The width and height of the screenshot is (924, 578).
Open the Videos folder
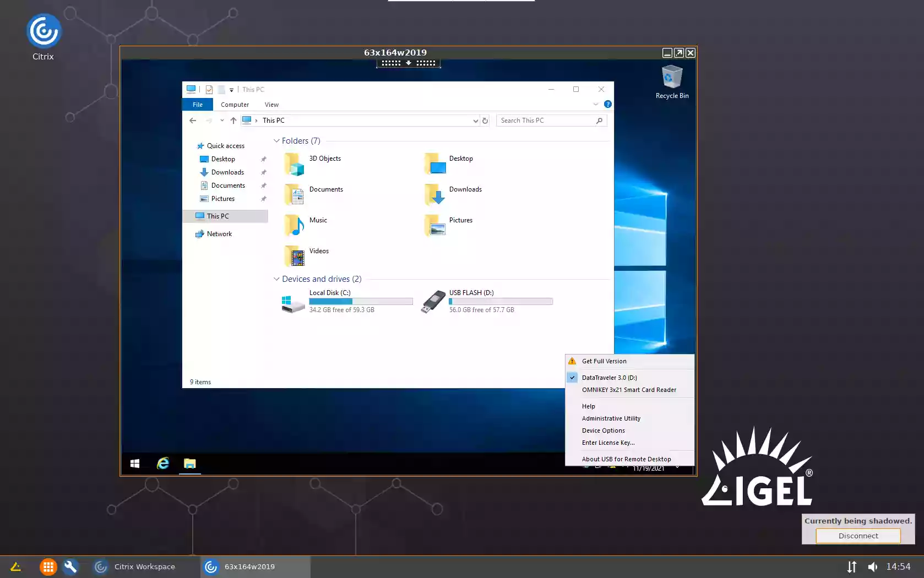pos(307,257)
